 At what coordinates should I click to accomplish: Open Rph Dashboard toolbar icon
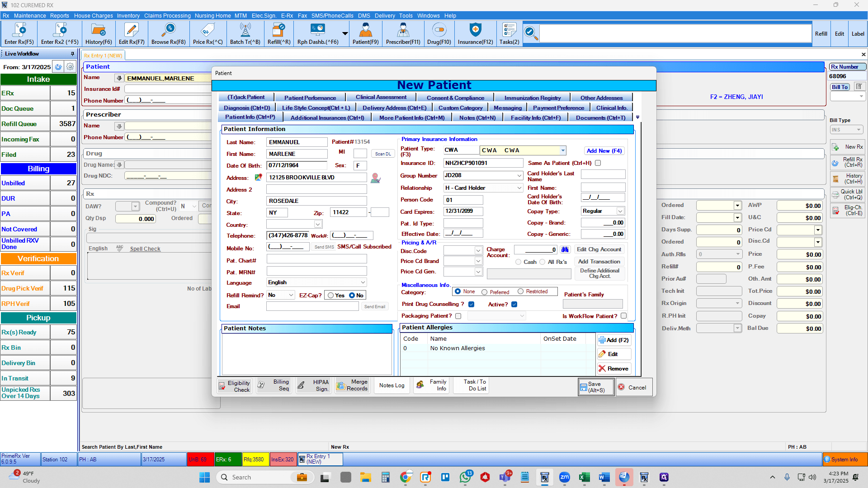pyautogui.click(x=318, y=34)
